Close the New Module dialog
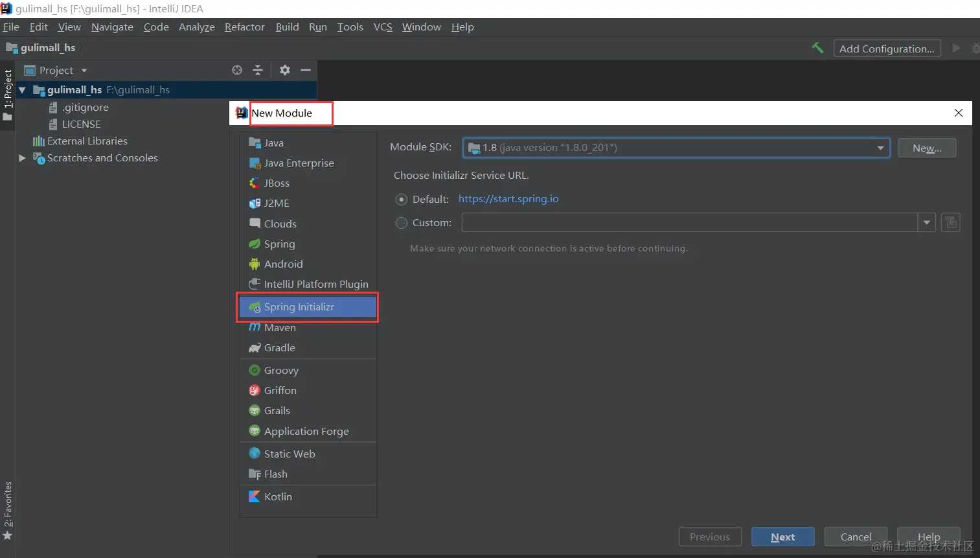The width and height of the screenshot is (980, 558). tap(959, 113)
